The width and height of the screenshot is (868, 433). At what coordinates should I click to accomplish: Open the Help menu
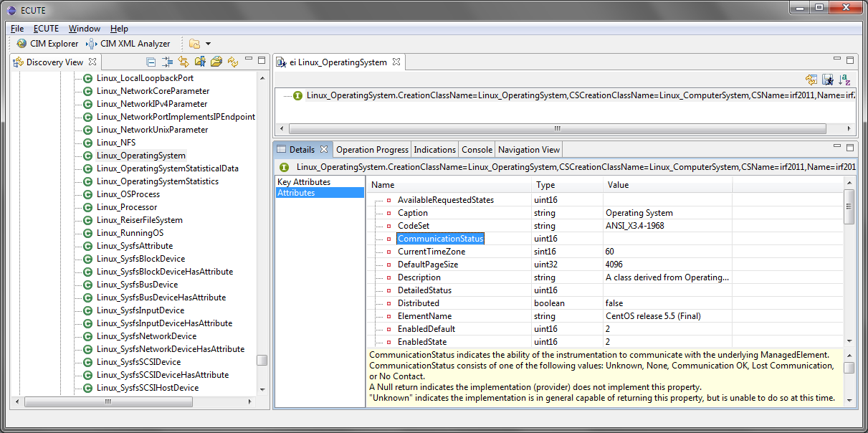[x=119, y=29]
